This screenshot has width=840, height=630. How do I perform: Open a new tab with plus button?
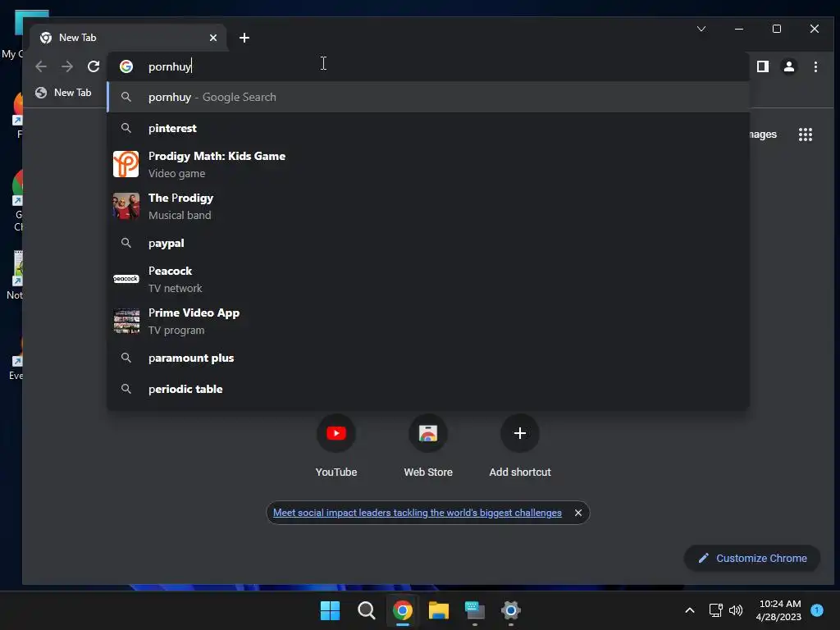tap(244, 38)
